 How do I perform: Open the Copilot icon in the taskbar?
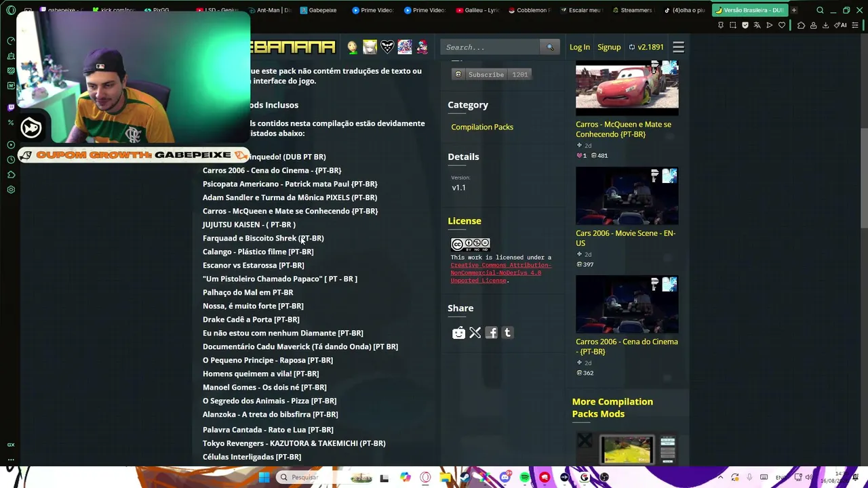point(406,477)
